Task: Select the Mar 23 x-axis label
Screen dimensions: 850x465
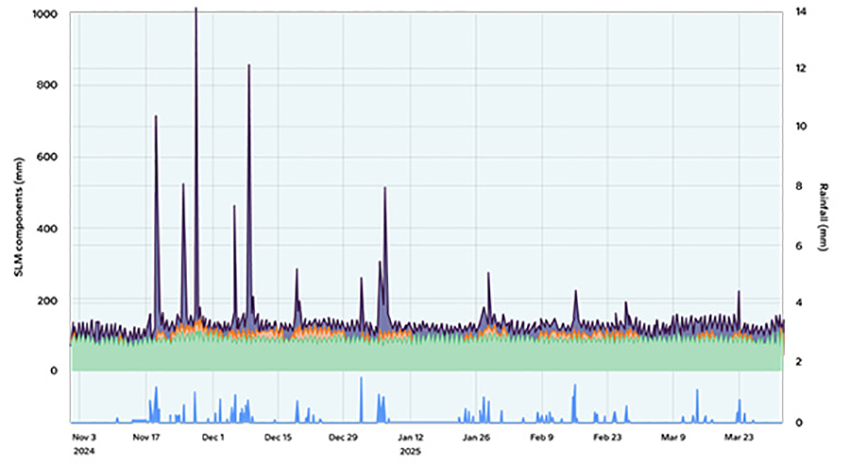Action: 738,437
